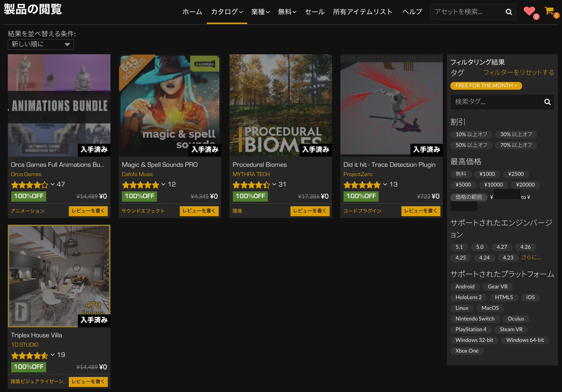Expand rating breakdown for Magic & Spell Sounds
Screen dimensions: 562x392
(163, 185)
